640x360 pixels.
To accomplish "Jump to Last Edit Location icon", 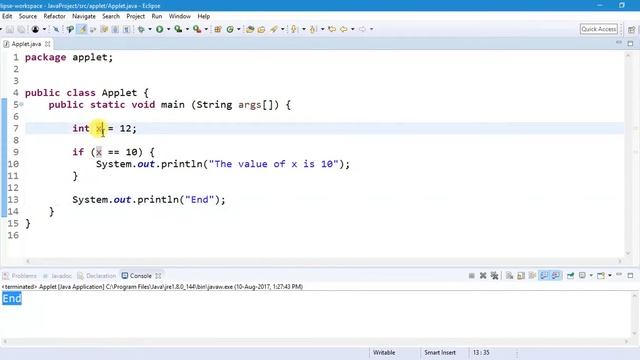I will [332, 29].
